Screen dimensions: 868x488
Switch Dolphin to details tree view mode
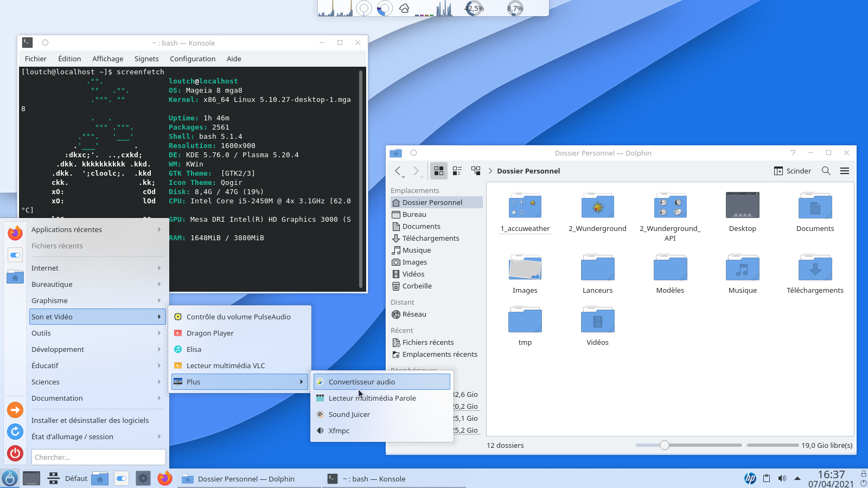click(476, 171)
